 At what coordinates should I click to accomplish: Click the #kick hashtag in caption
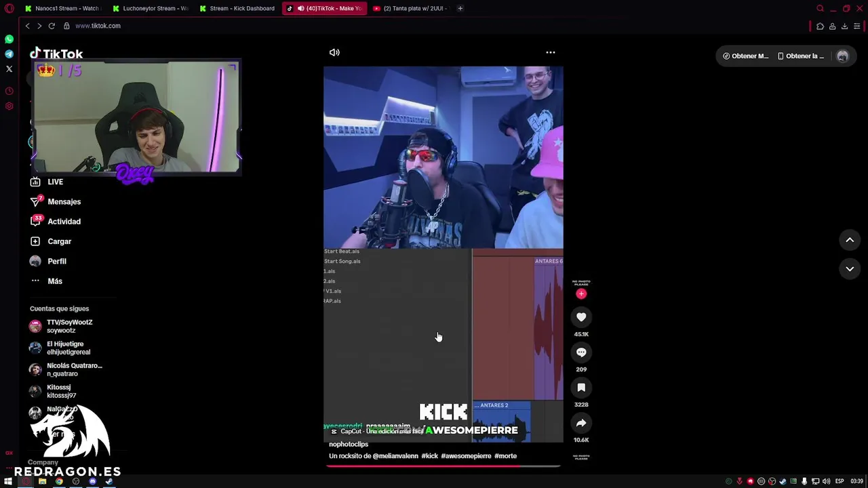430,456
